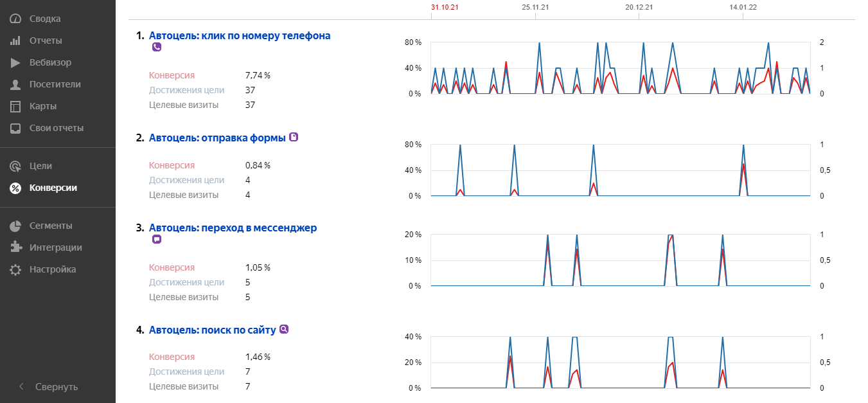Click the Посетители person icon
868x403 pixels.
[15, 84]
